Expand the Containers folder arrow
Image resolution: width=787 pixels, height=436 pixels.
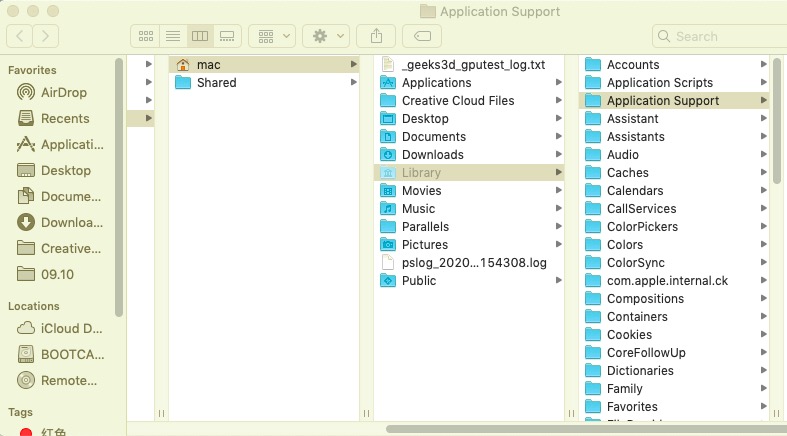point(763,316)
